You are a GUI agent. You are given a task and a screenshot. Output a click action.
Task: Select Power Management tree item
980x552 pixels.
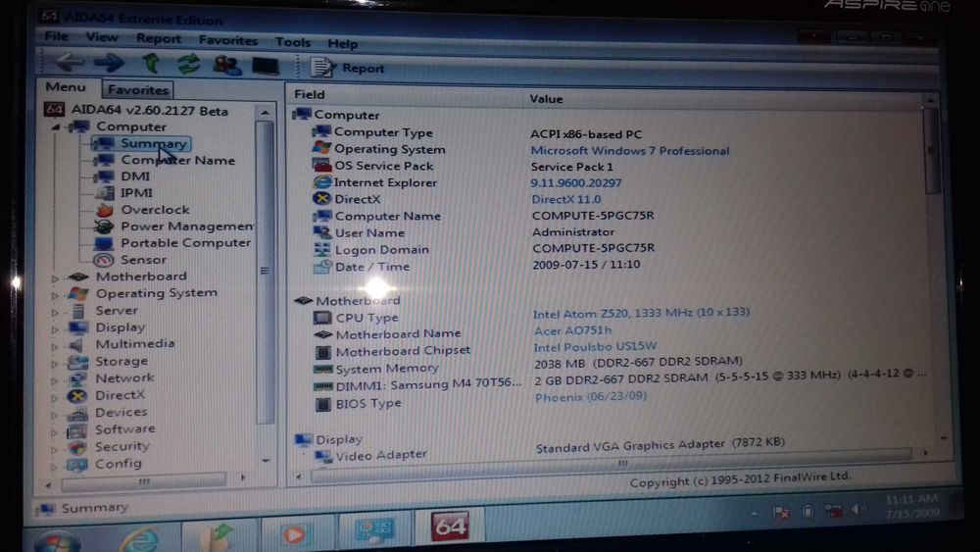187,226
